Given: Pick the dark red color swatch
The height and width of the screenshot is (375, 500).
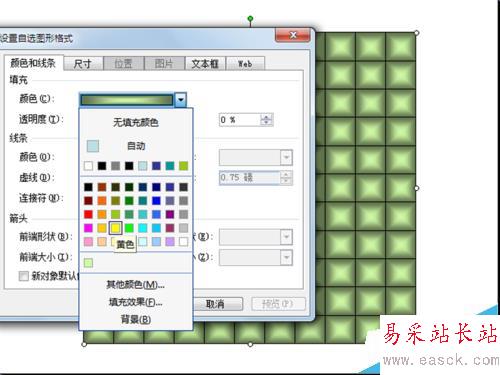Looking at the screenshot, I should point(88,201).
